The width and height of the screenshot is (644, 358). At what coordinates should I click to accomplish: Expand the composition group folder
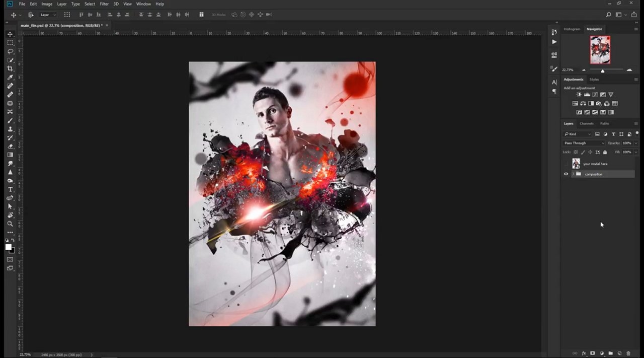573,174
